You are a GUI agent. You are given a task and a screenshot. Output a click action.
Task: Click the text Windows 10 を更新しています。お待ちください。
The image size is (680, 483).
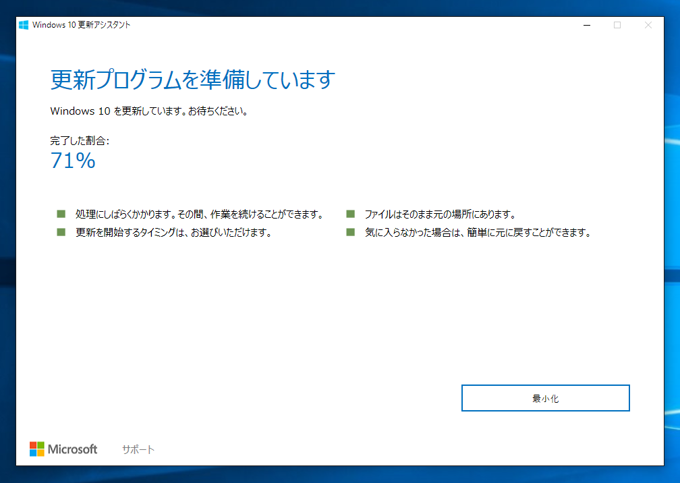tap(149, 111)
